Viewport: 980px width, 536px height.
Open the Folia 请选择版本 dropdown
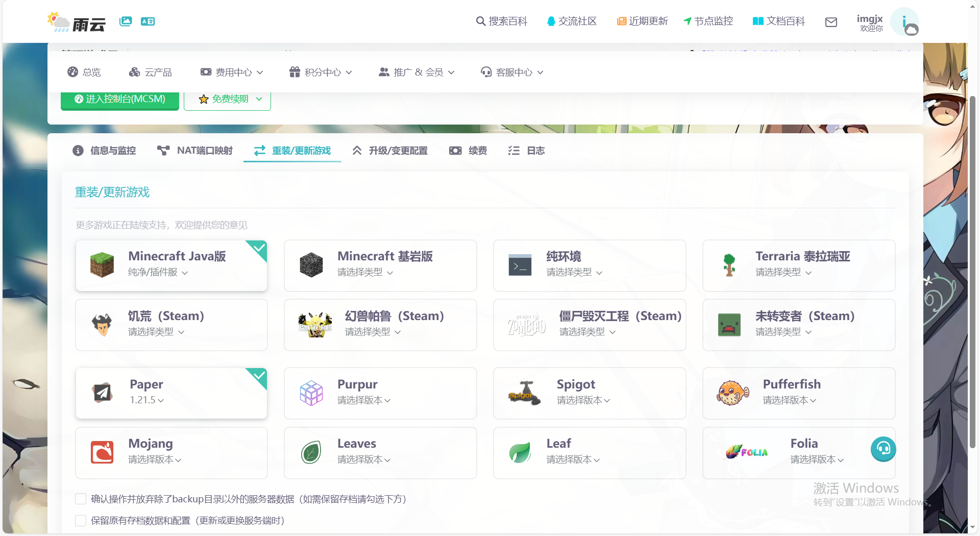(x=817, y=459)
